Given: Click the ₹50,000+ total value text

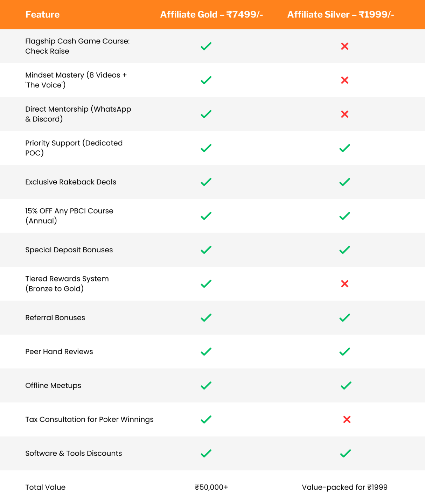Looking at the screenshot, I should click(211, 487).
